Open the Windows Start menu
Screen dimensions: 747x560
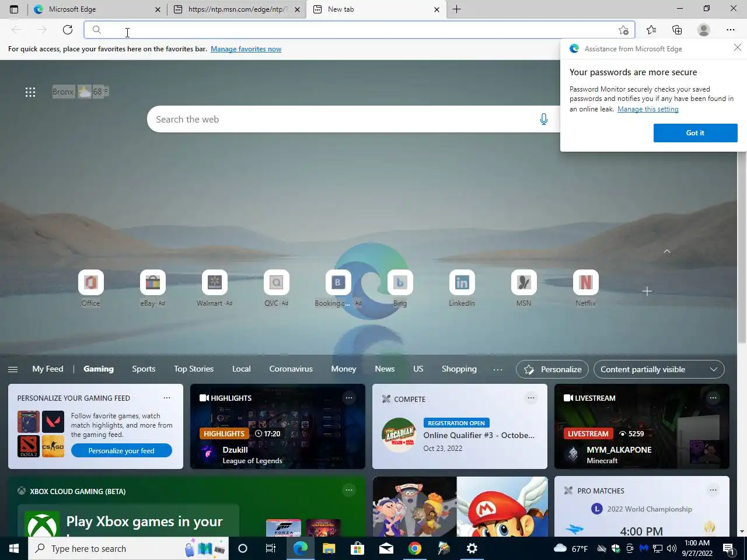(14, 548)
